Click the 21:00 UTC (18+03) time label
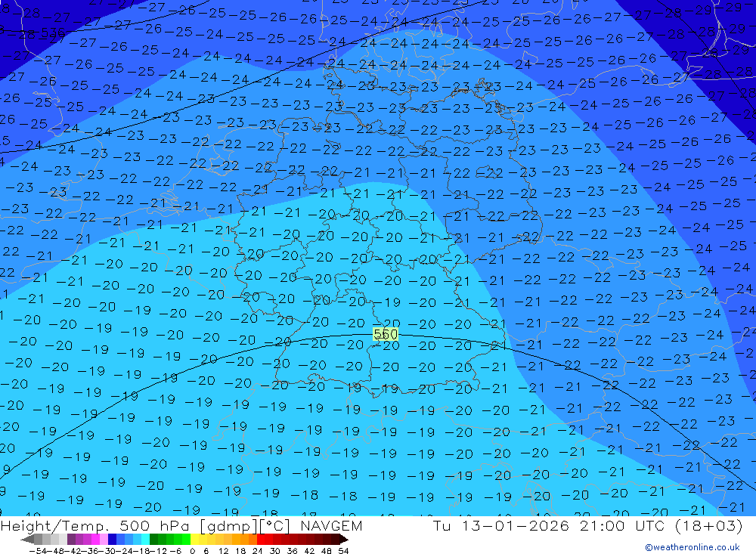Viewport: 756px width, 554px height. click(658, 526)
